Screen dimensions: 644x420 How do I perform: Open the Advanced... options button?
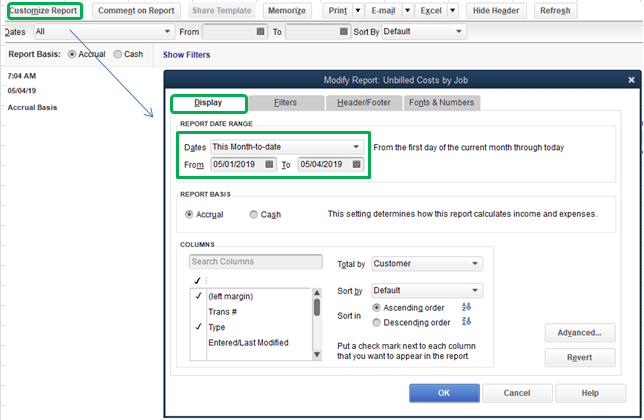580,333
